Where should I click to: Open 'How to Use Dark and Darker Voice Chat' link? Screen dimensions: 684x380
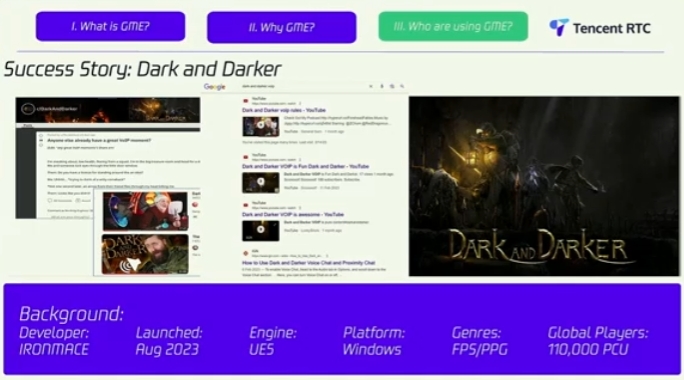pyautogui.click(x=308, y=263)
